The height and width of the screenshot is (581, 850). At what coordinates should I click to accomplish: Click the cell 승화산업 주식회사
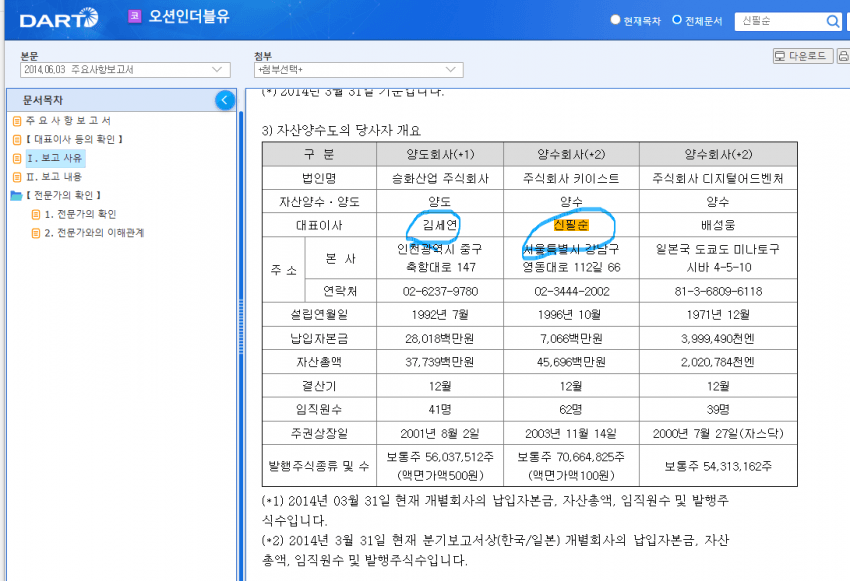[x=440, y=178]
